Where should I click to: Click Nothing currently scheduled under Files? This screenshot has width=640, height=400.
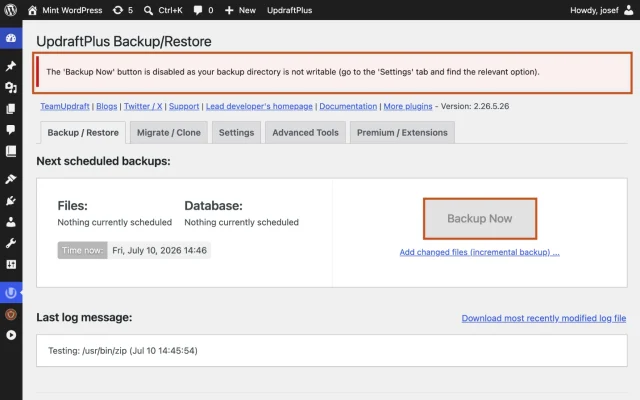(115, 222)
